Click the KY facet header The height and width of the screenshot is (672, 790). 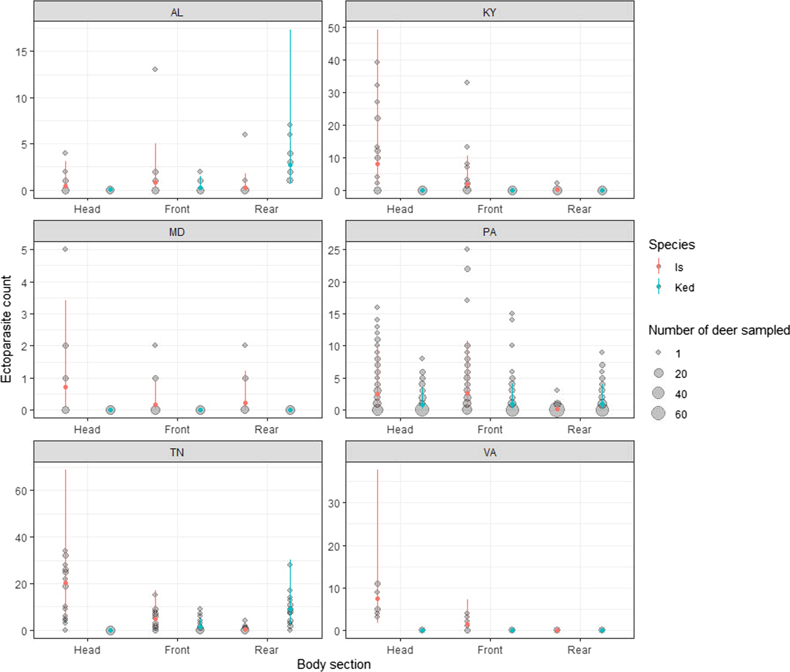[490, 11]
